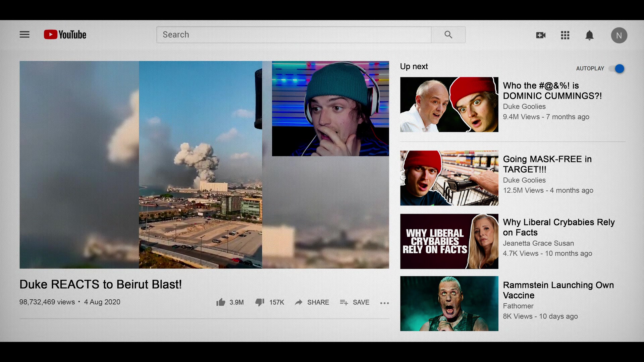
Task: Click the share arrow icon
Action: (299, 302)
